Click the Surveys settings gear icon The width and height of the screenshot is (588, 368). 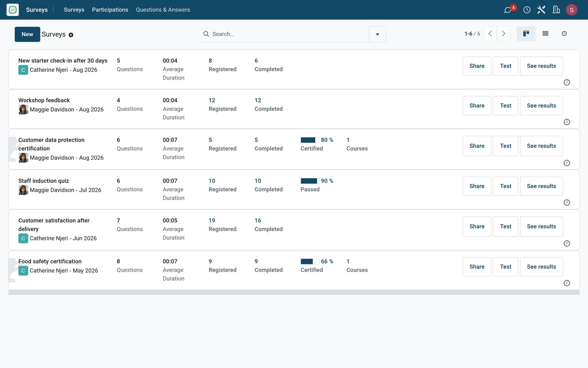(71, 35)
